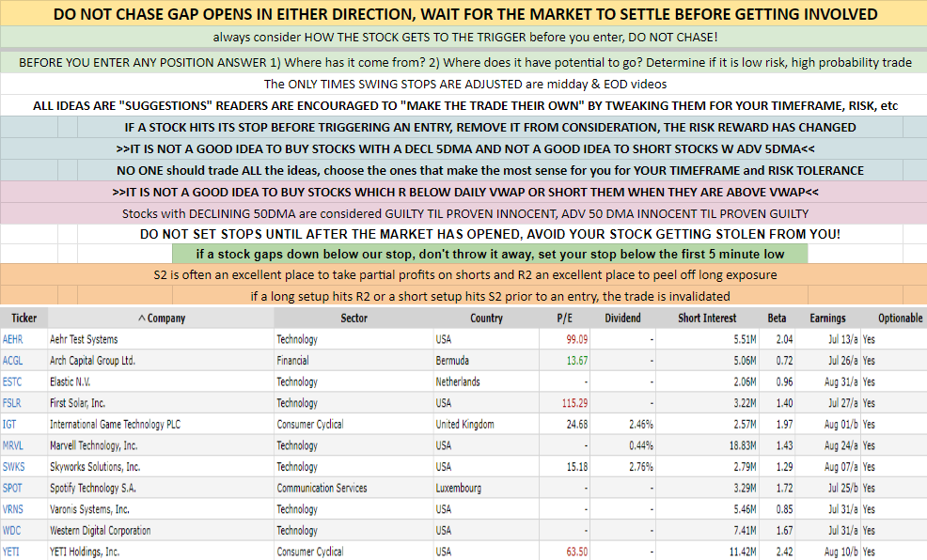Select the 'DO NOT CHASE GAP OPENS' header row

[x=463, y=13]
